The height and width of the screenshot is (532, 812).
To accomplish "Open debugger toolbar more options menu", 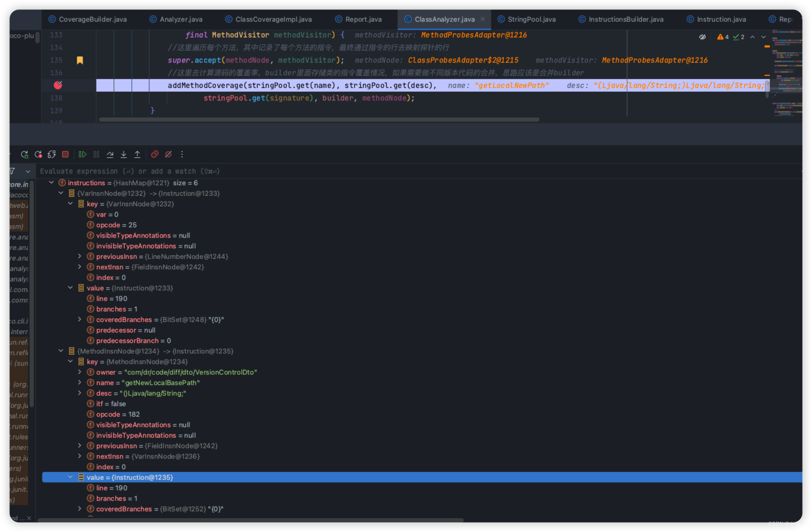I will coord(182,154).
